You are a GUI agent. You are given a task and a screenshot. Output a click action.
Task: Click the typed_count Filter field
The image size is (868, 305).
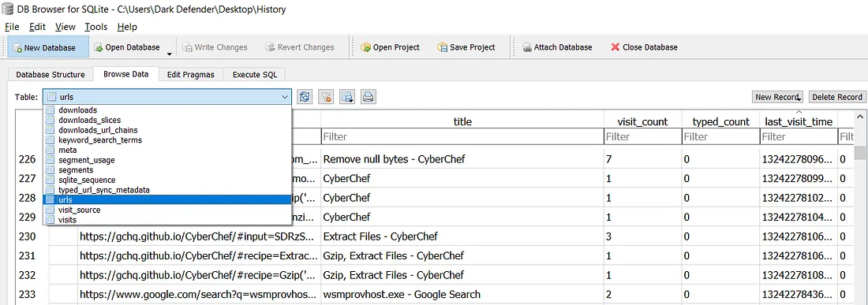[720, 136]
